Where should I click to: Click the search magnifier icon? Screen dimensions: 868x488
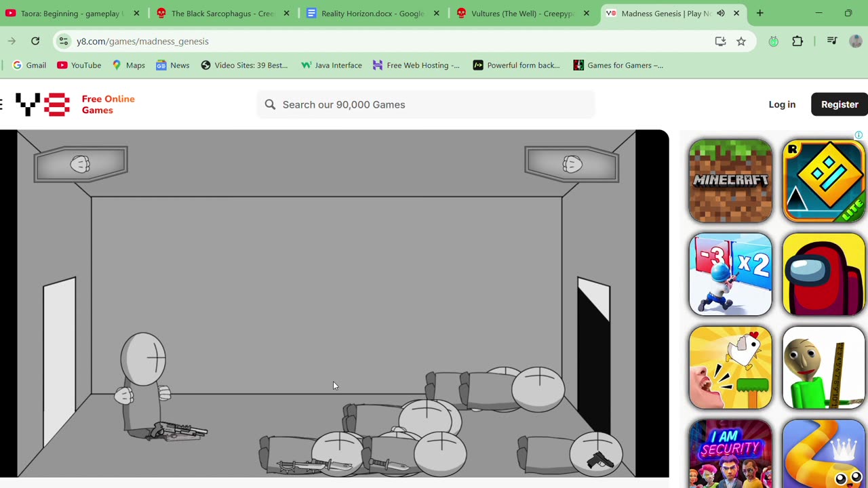[270, 104]
